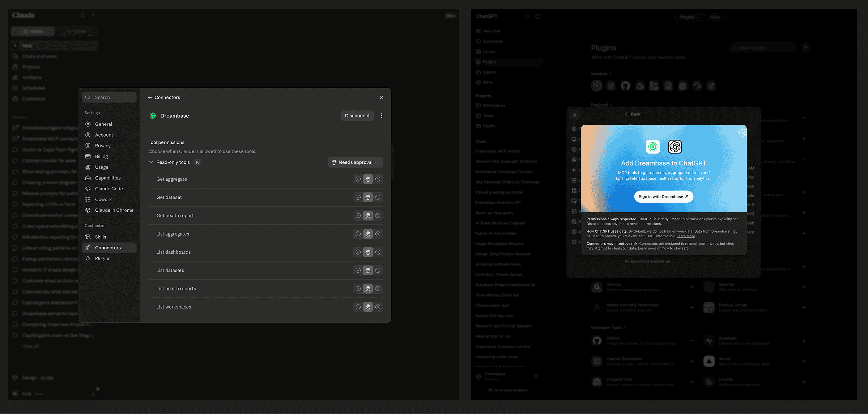Click the ChatGPT logo in Add Dreambase modal

click(675, 147)
